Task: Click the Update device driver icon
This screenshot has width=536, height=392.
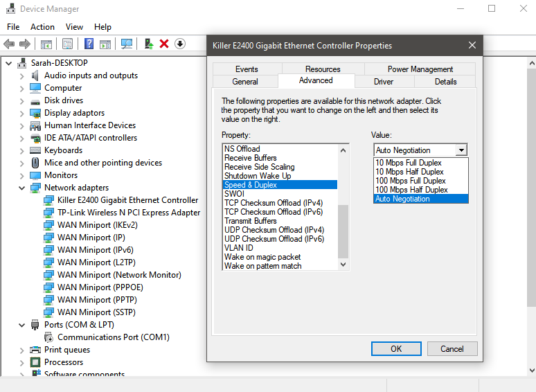Action: (148, 44)
